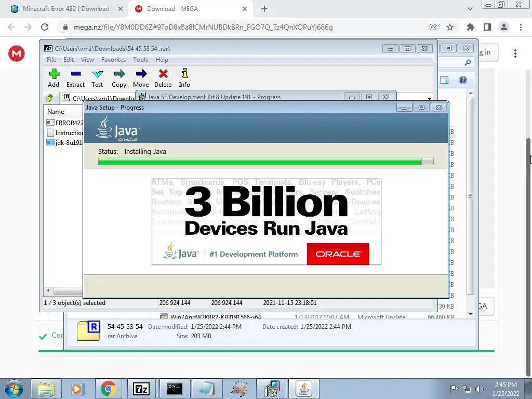The width and height of the screenshot is (532, 399).
Task: Click the Extract icon in 7-Zip
Action: point(75,78)
